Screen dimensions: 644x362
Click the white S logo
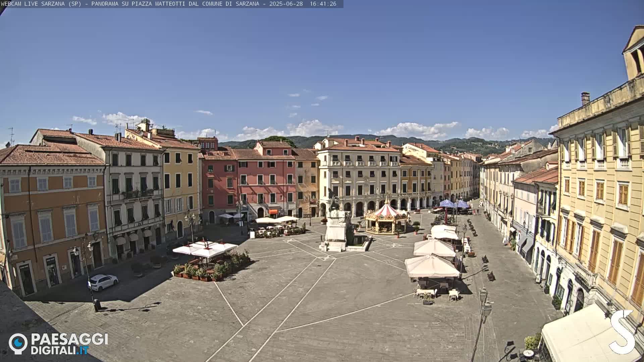(x=622, y=332)
